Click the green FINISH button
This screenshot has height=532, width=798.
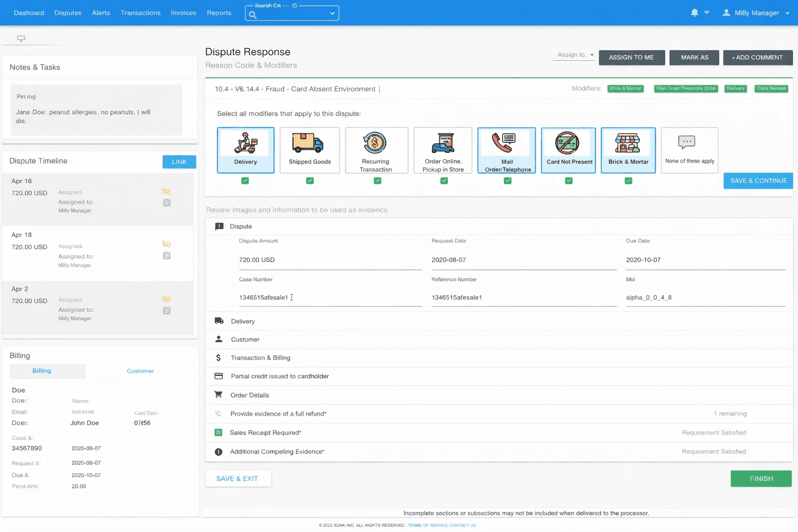761,478
